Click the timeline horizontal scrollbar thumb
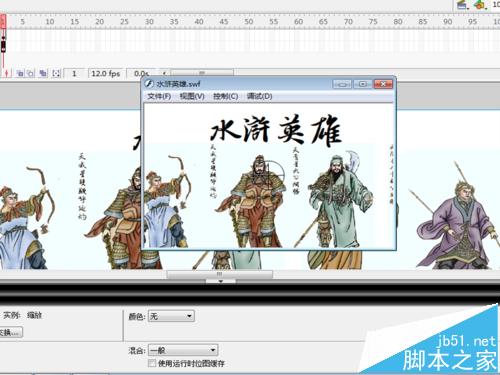This screenshot has height=375, width=500. (x=202, y=72)
